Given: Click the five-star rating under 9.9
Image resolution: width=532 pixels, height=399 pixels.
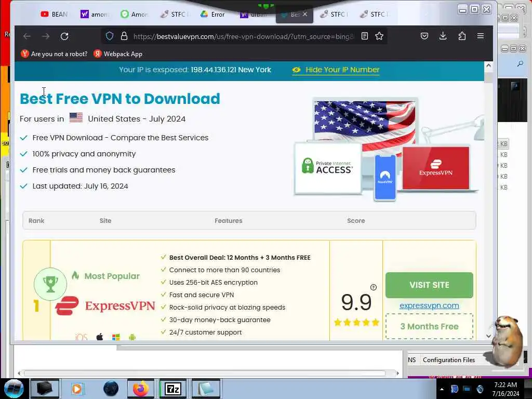Looking at the screenshot, I should [356, 322].
